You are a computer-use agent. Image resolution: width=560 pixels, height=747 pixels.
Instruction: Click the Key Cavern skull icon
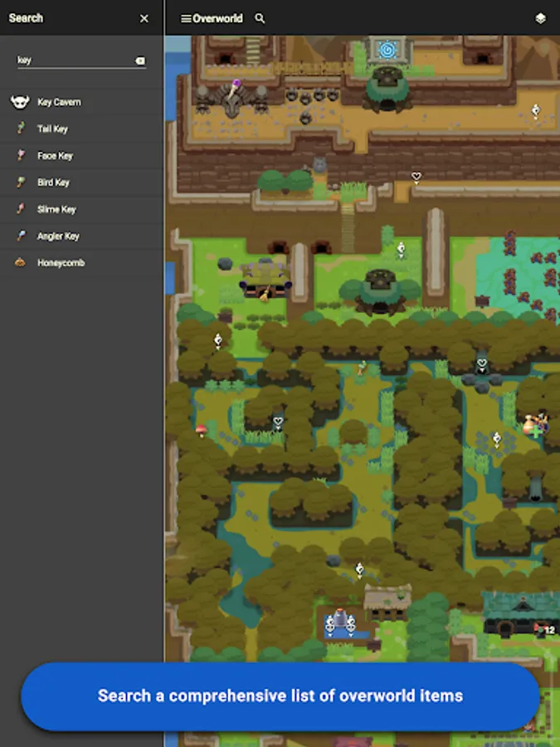20,101
